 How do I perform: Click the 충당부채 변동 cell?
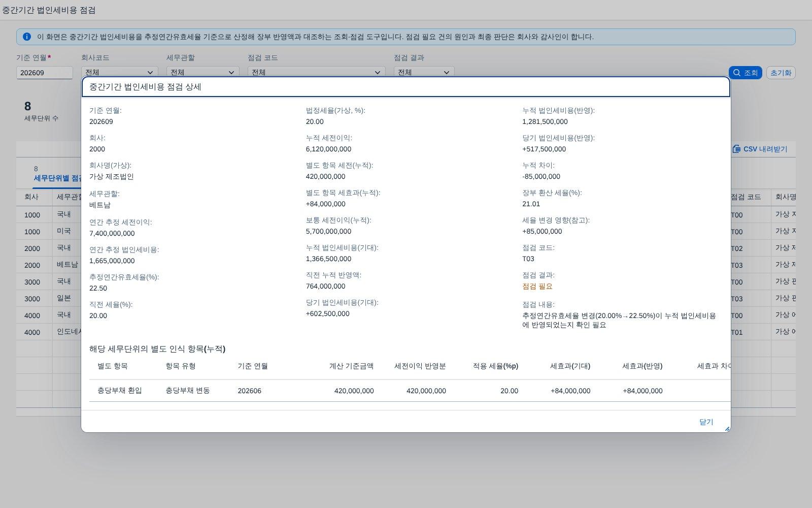tap(188, 391)
